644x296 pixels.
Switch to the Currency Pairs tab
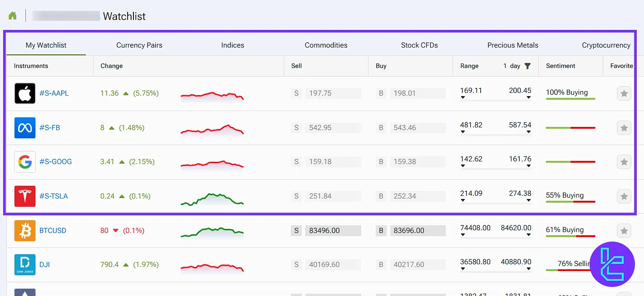(x=139, y=45)
